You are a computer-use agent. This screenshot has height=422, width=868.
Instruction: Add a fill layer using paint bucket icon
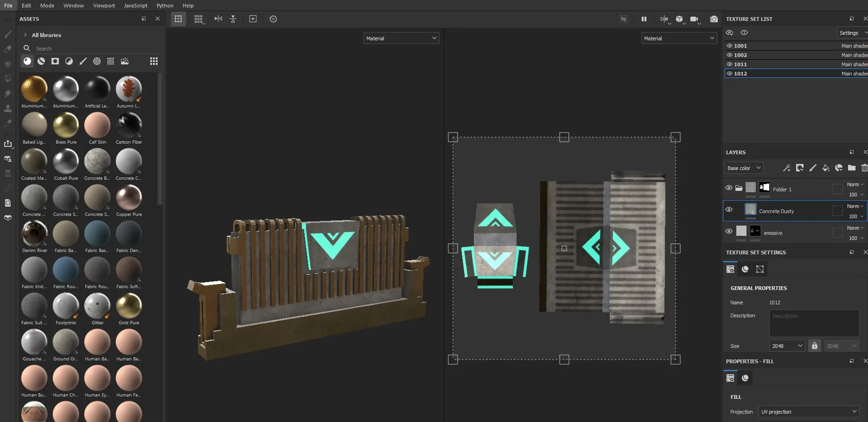tap(826, 168)
